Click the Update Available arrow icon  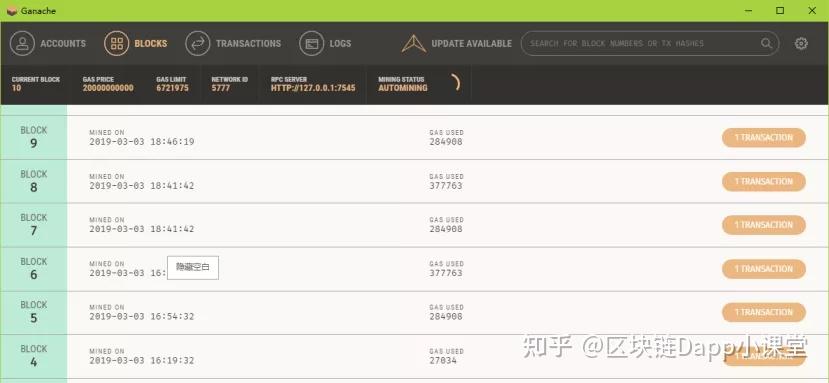(x=414, y=43)
